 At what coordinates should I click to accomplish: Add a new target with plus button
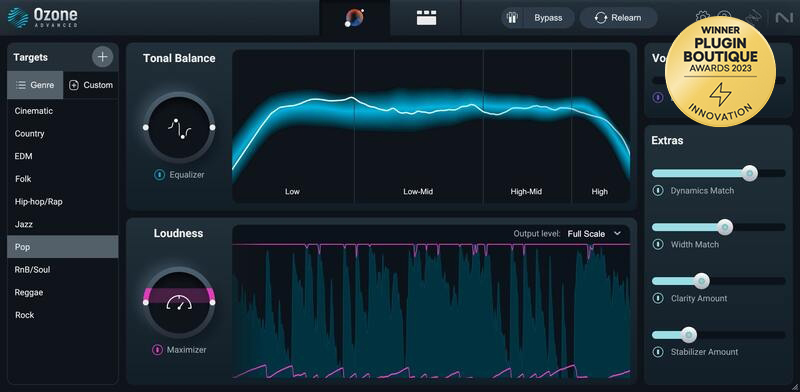[103, 57]
